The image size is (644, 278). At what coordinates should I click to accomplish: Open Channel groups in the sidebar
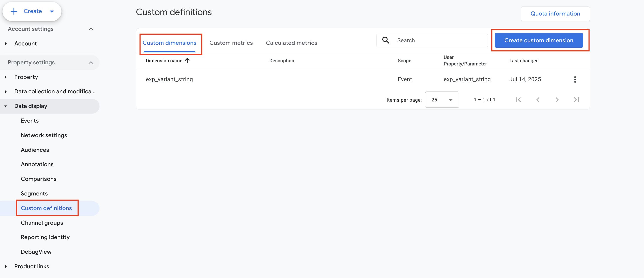point(42,222)
